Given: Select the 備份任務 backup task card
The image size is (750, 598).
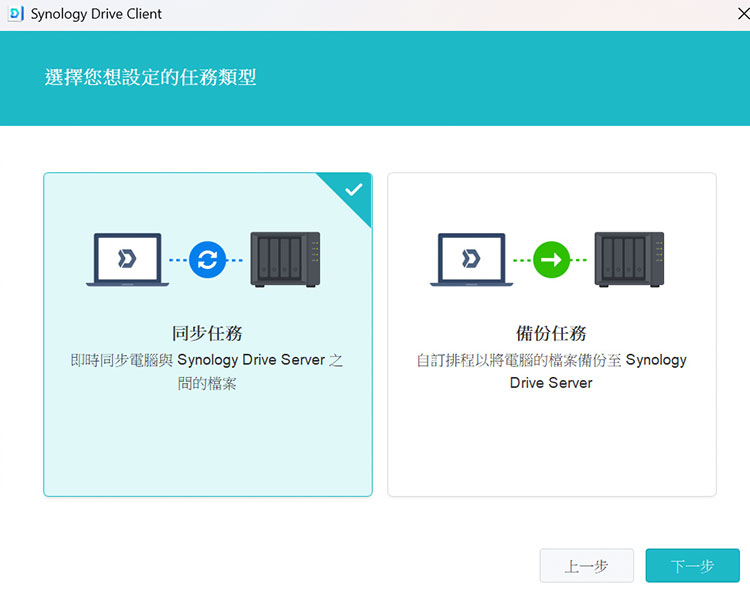Looking at the screenshot, I should pyautogui.click(x=551, y=334).
